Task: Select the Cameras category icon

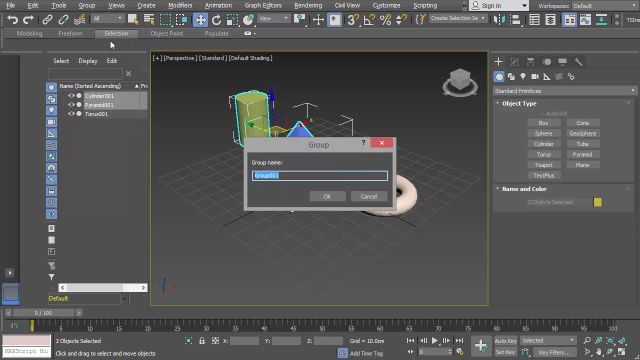Action: [535, 77]
